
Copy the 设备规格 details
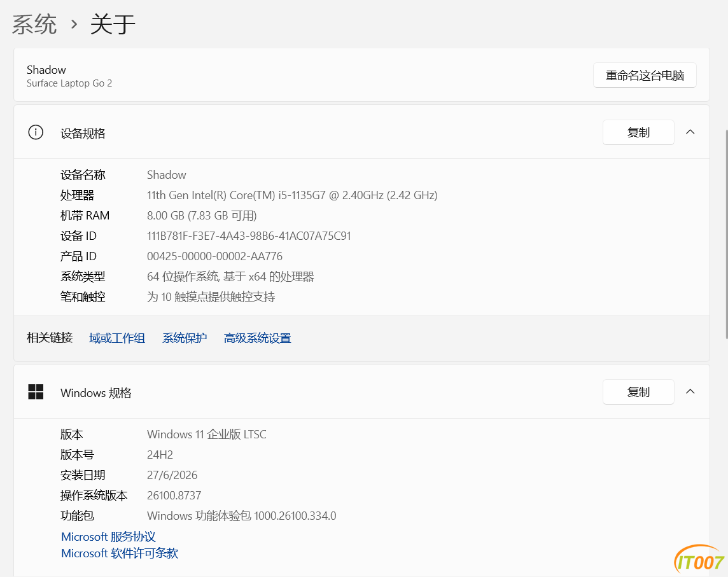click(638, 132)
